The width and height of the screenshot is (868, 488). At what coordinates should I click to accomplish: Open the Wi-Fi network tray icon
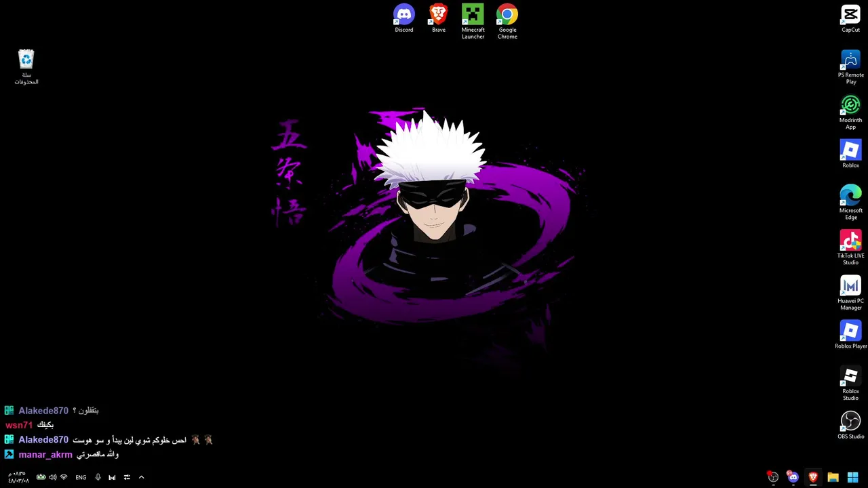point(64,477)
